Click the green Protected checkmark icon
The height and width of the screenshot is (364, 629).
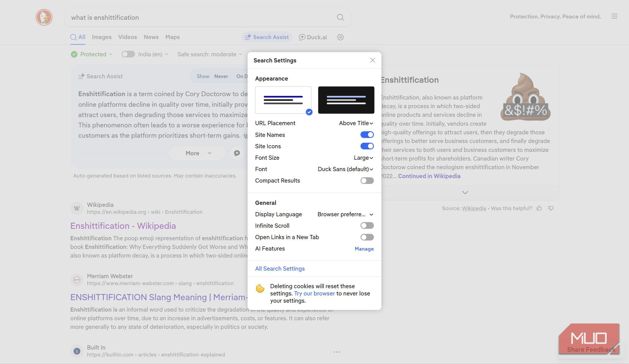[x=74, y=54]
